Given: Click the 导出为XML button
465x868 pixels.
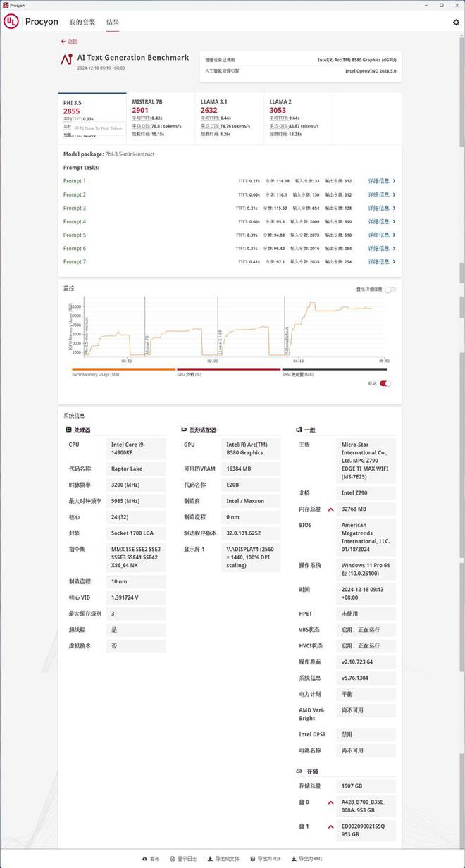Looking at the screenshot, I should (306, 859).
